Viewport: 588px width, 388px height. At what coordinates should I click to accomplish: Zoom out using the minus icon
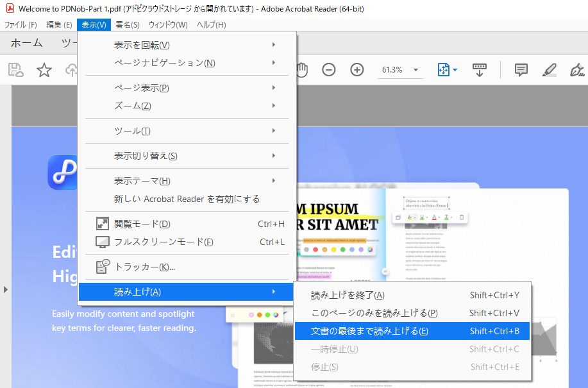[329, 69]
